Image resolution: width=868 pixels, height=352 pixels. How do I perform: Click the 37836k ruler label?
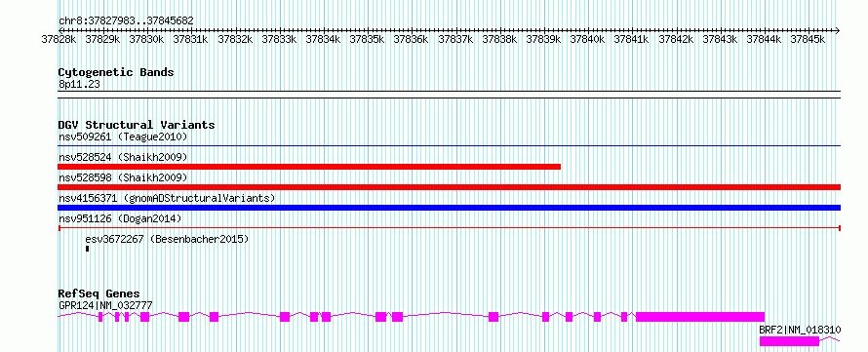[412, 39]
